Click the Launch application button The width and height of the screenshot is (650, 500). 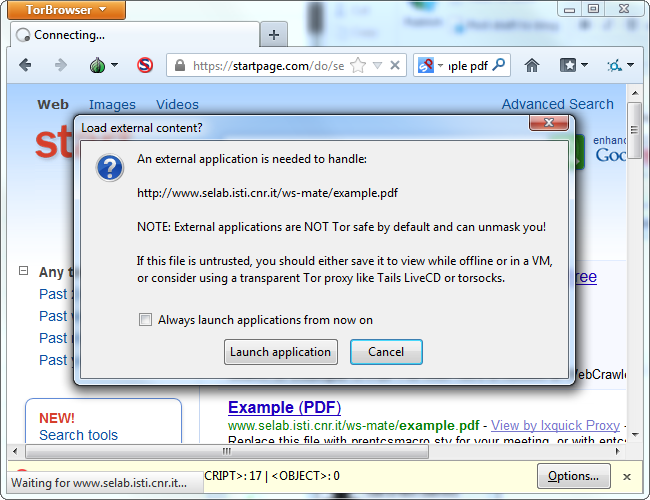[281, 352]
